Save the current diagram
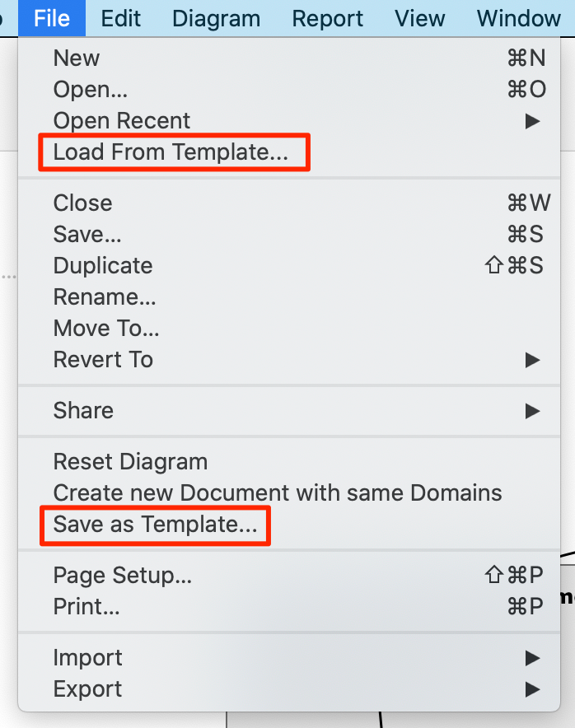 pyautogui.click(x=86, y=234)
